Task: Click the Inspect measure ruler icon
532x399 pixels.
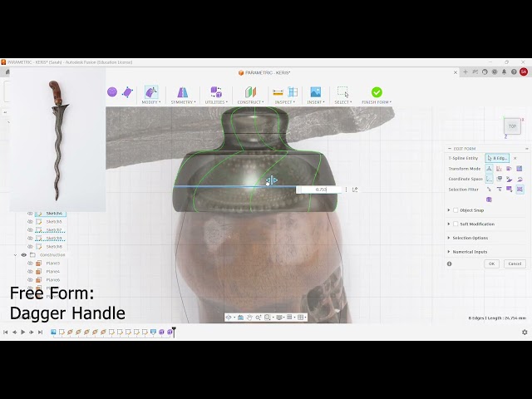Action: coord(278,92)
